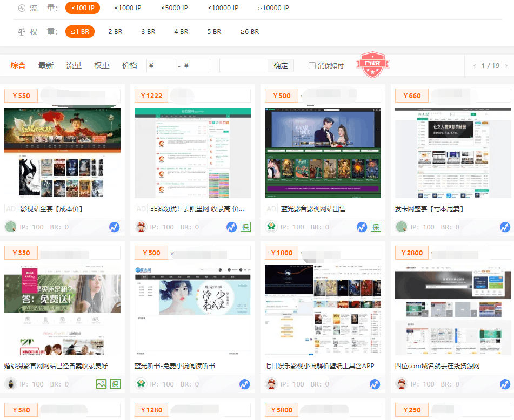Viewport: 514px width, 420px height.
Task: Click the green image icon on 婚纱摄影 listing
Action: (101, 384)
